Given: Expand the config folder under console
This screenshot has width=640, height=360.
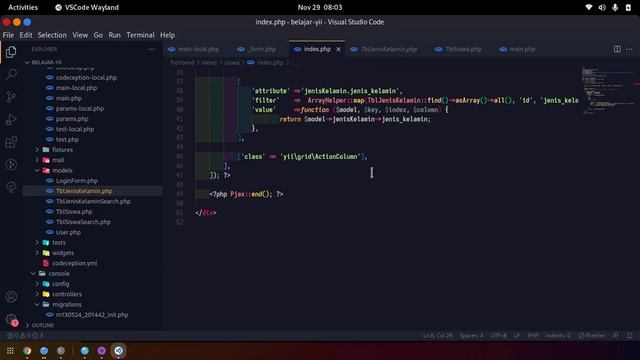Looking at the screenshot, I should tap(93, 284).
